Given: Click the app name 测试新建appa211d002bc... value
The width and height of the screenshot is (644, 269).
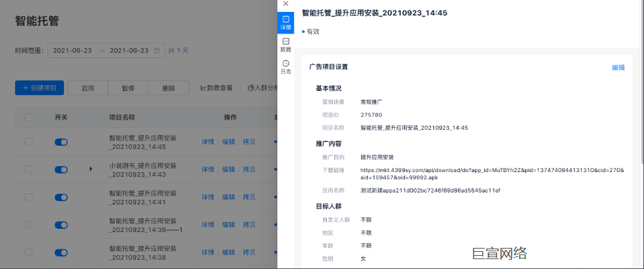Looking at the screenshot, I should (x=430, y=191).
